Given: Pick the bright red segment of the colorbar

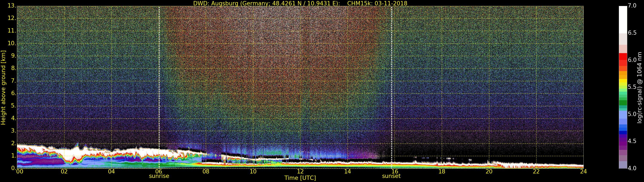Looking at the screenshot, I should click(x=623, y=57).
